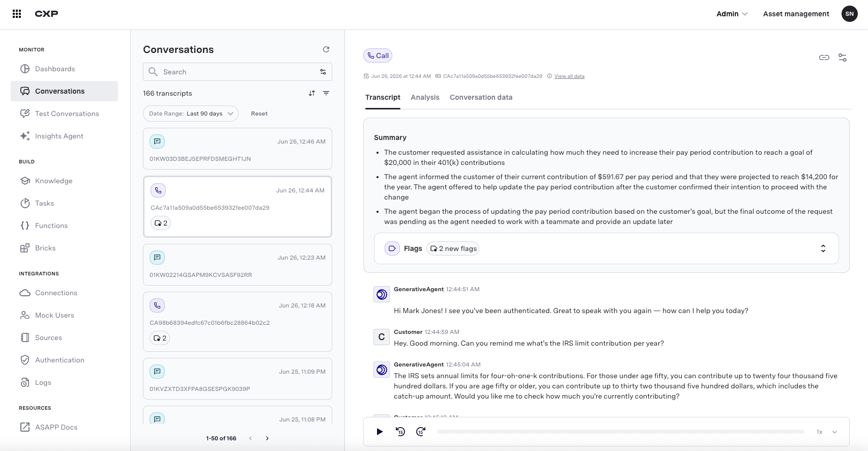The image size is (868, 451).
Task: Open Knowledge section
Action: click(x=64, y=181)
